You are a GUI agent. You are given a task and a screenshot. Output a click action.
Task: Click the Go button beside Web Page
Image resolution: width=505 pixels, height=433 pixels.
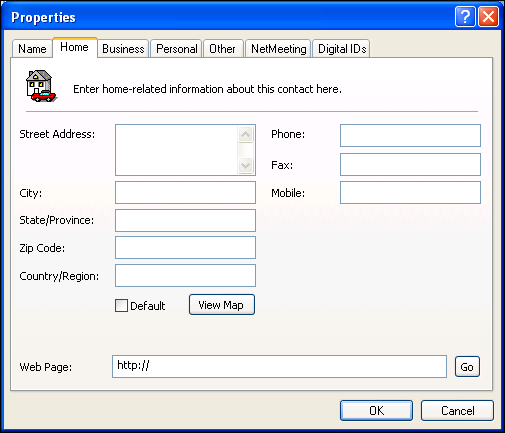467,367
